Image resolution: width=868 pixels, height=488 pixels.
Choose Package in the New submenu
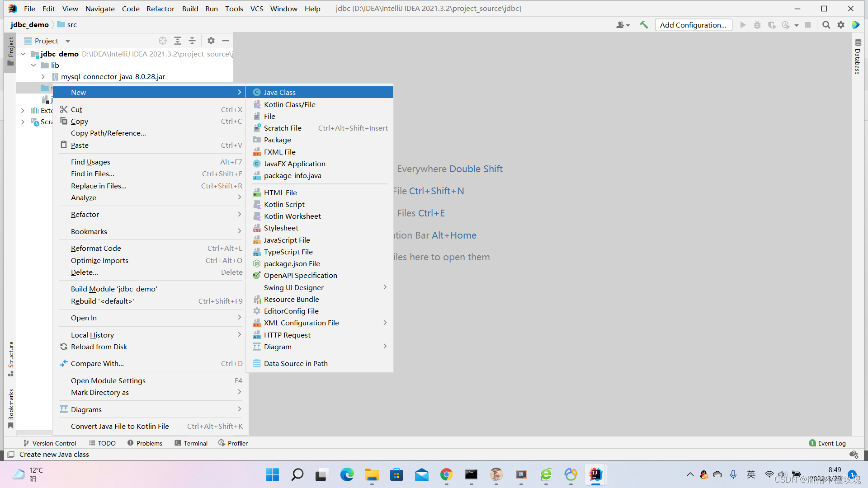point(277,140)
